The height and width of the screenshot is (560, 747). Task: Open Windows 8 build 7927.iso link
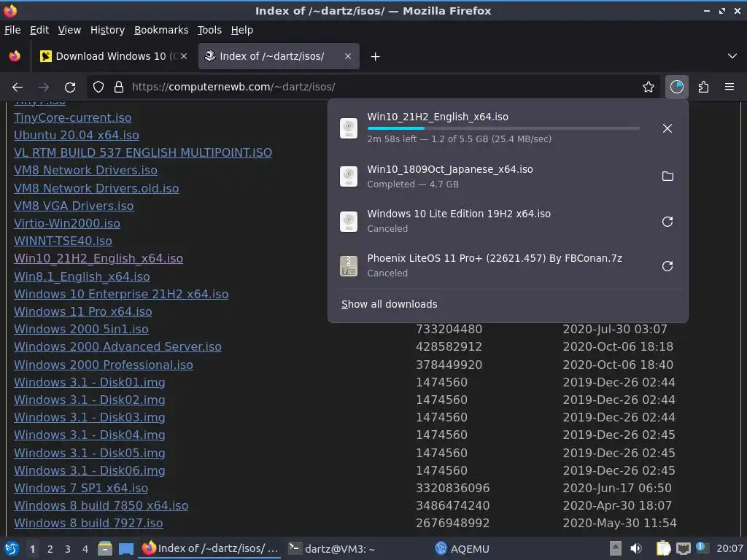click(88, 523)
